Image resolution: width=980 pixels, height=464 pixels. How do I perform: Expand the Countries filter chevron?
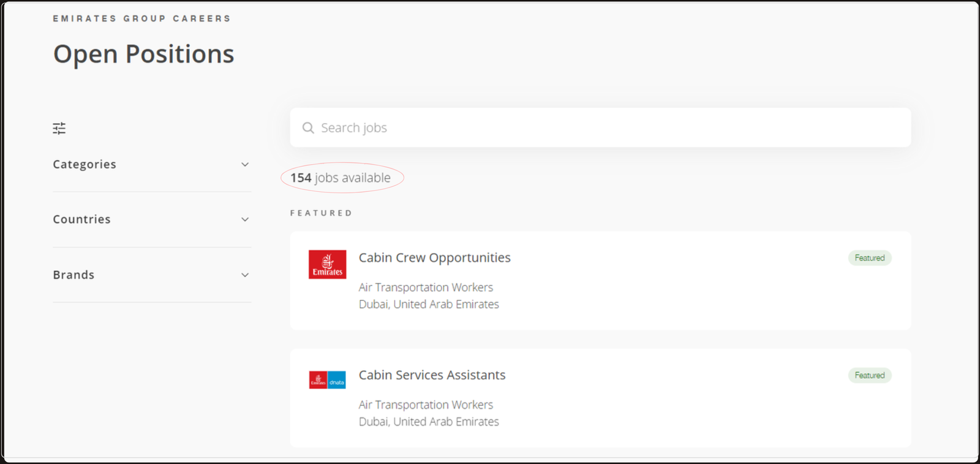[x=245, y=219]
